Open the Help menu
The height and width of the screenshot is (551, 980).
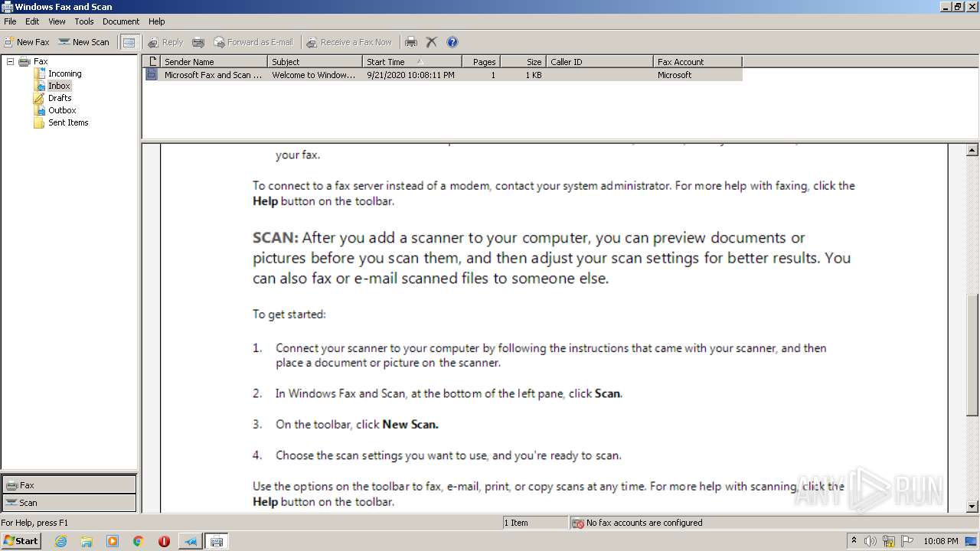click(156, 21)
